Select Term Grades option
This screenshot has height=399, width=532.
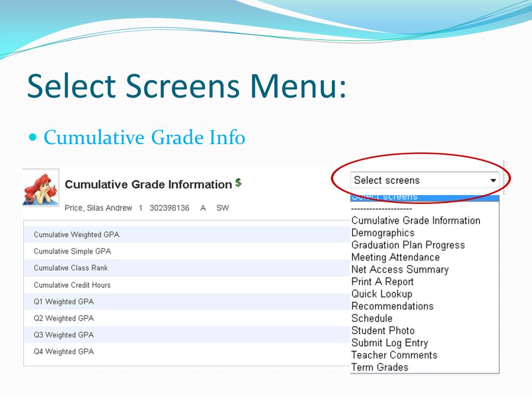380,367
